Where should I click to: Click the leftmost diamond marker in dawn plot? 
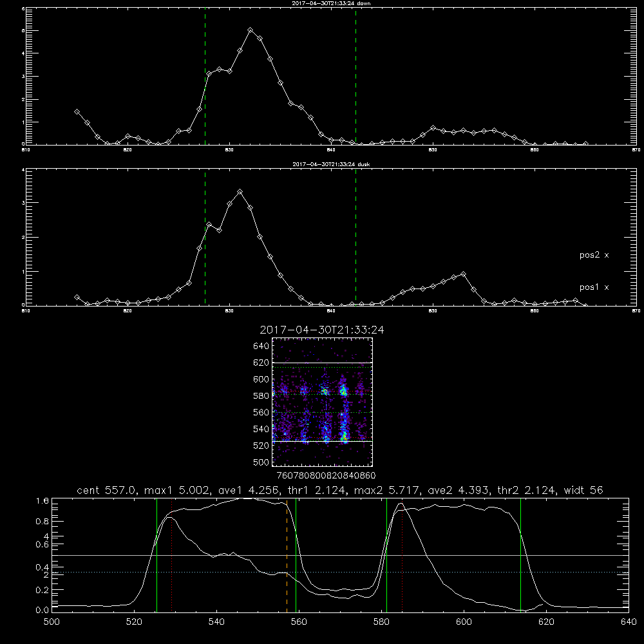click(77, 111)
